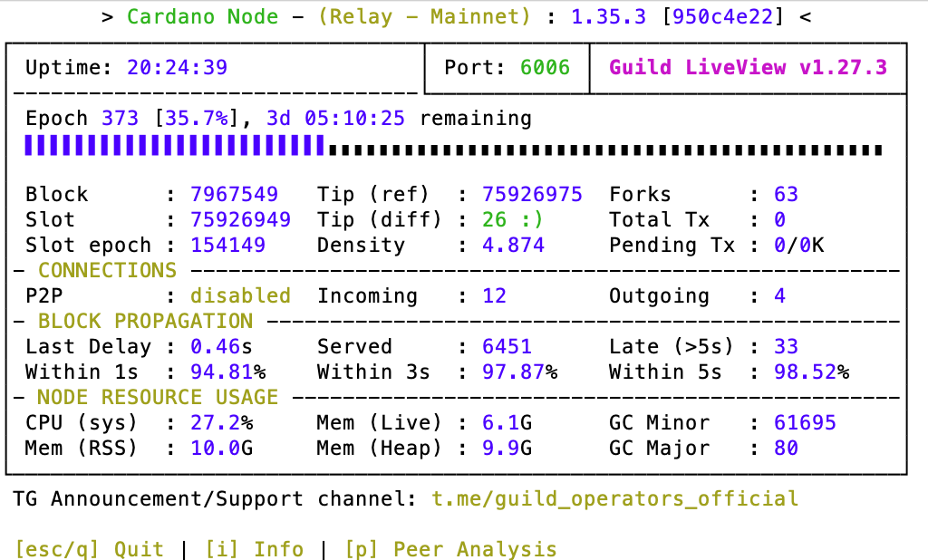Select the Outgoing connections value 4
Viewport: 928px width, 560px height.
coord(779,295)
